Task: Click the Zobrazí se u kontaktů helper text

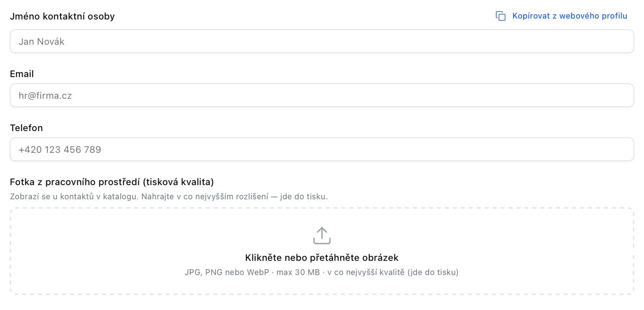Action: [x=169, y=196]
